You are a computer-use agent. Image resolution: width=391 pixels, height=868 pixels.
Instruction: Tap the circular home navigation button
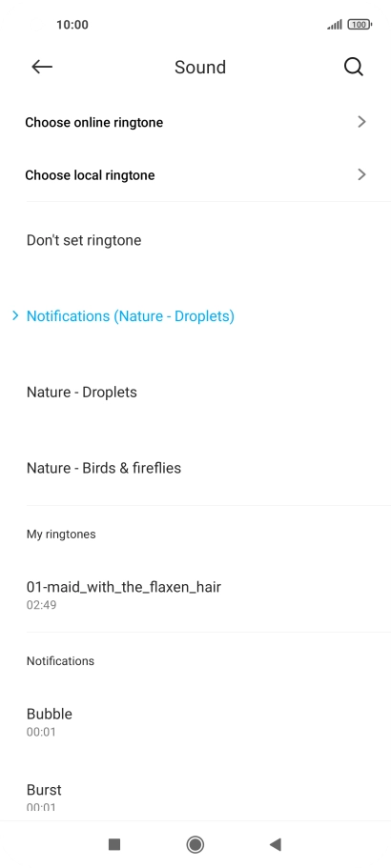[195, 844]
